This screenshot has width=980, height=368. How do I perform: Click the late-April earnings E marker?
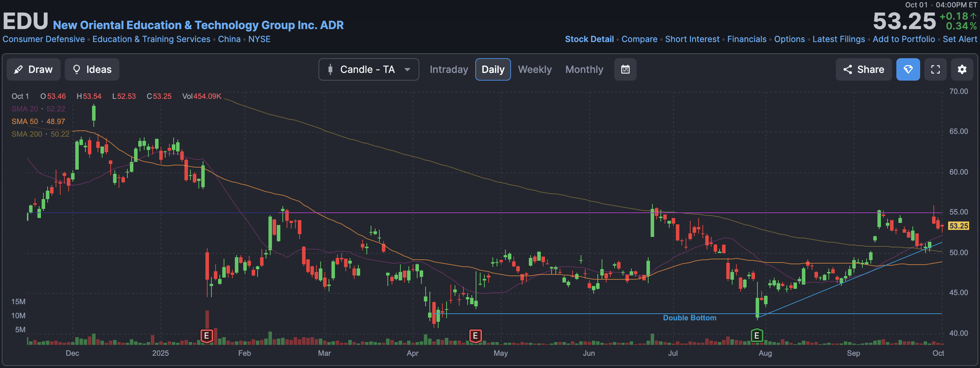pos(475,336)
